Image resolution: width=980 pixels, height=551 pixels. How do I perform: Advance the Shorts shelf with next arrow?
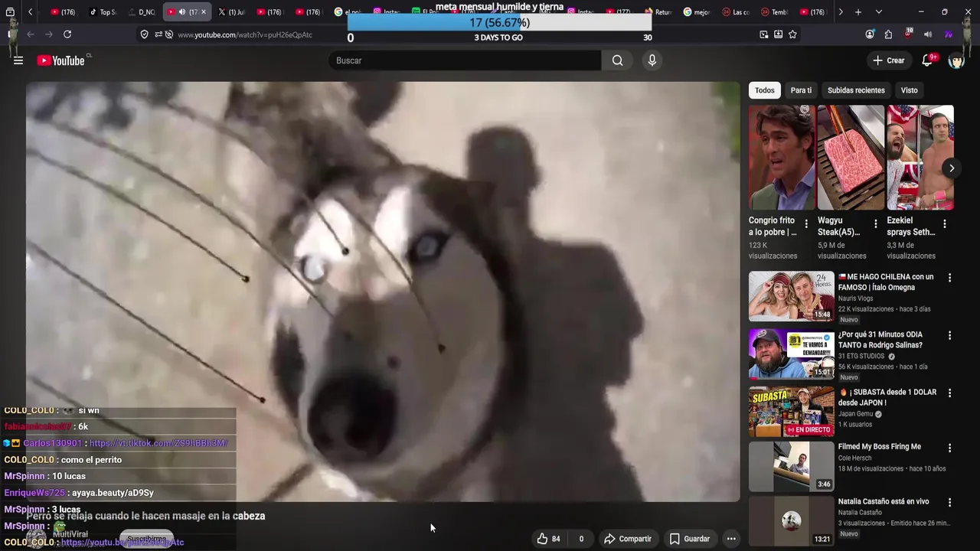point(952,168)
